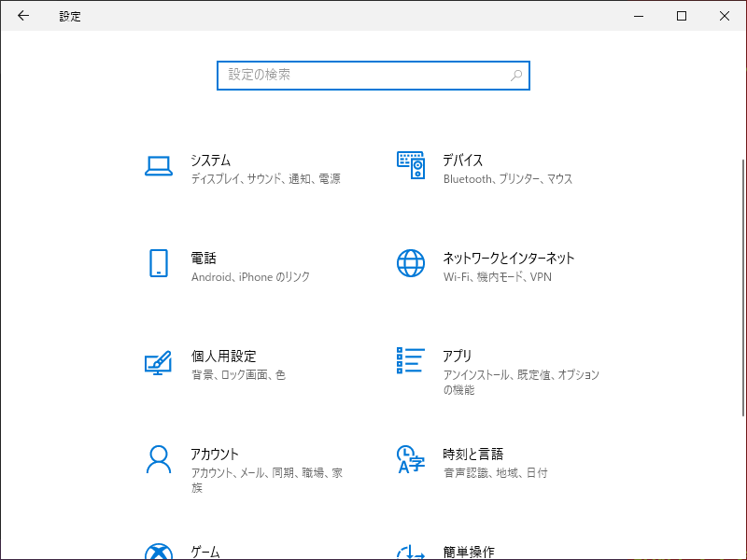747x560 pixels.
Task: Click the vertical scrollbar thumb
Action: pyautogui.click(x=742, y=289)
